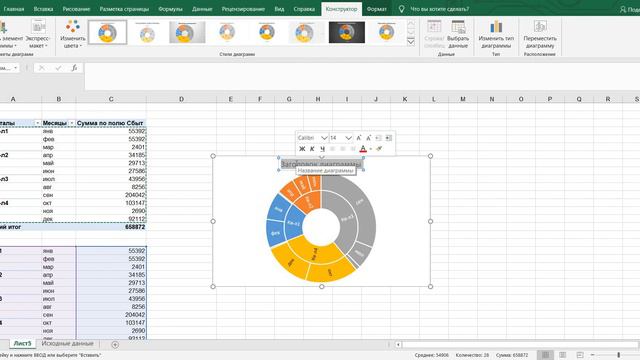Click the red font color A button

[x=363, y=149]
